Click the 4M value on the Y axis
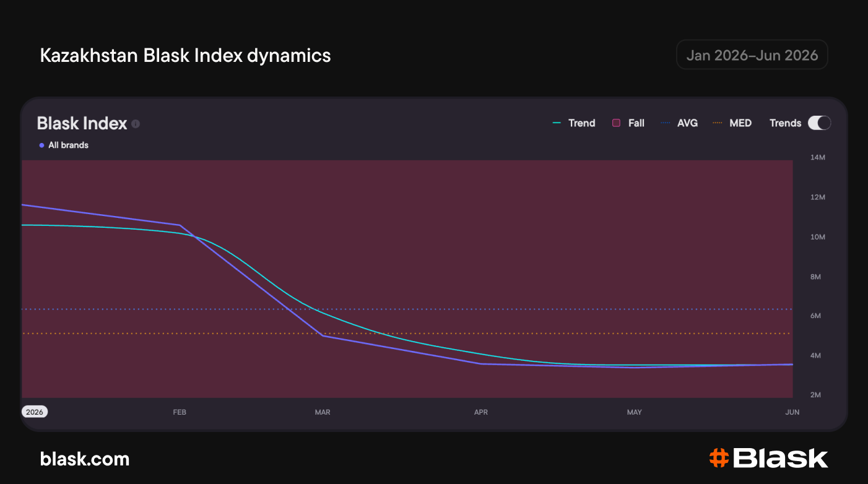Viewport: 868px width, 484px height. coord(816,355)
